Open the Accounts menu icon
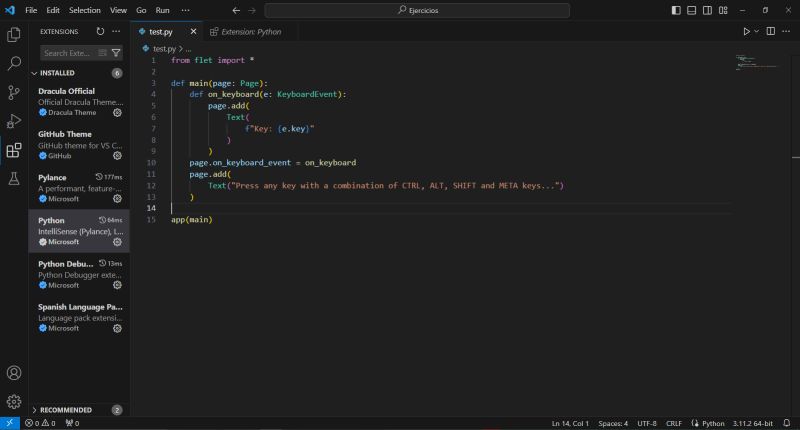This screenshot has width=800, height=430. 14,373
